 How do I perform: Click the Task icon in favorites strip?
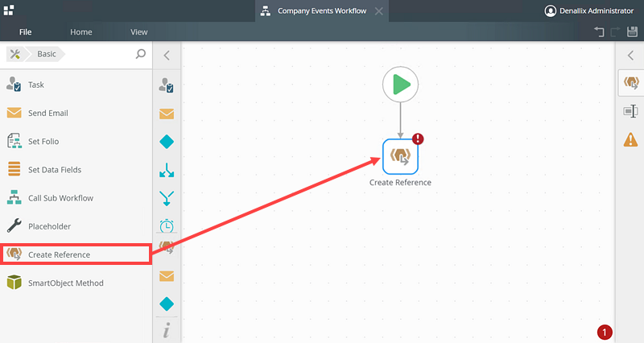pos(167,85)
